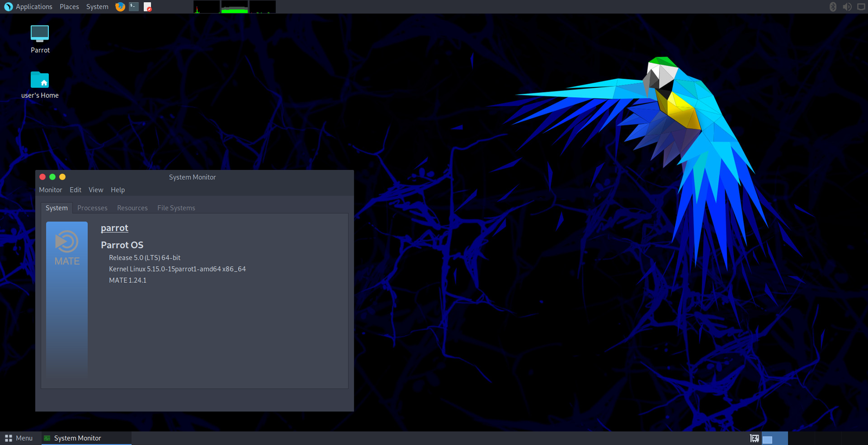Open the Monitor menu
868x445 pixels.
[50, 190]
